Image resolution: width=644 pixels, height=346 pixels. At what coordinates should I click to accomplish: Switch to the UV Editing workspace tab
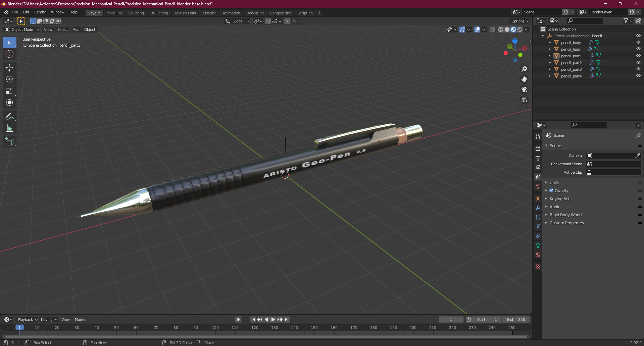coord(159,13)
